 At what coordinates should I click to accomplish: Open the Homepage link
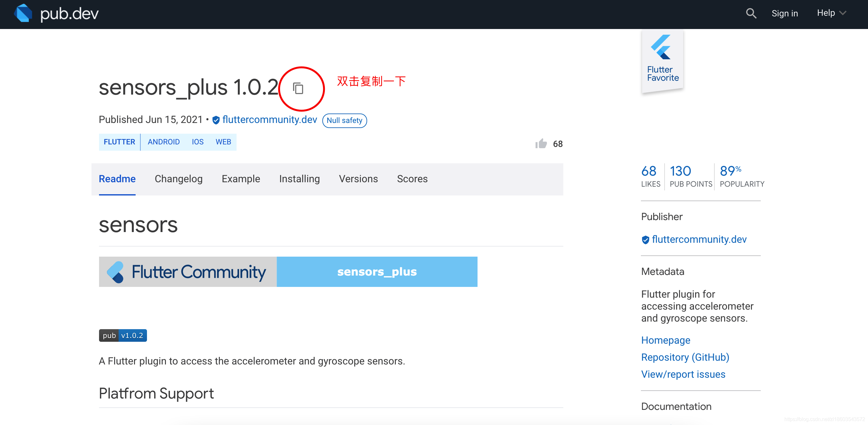click(666, 341)
